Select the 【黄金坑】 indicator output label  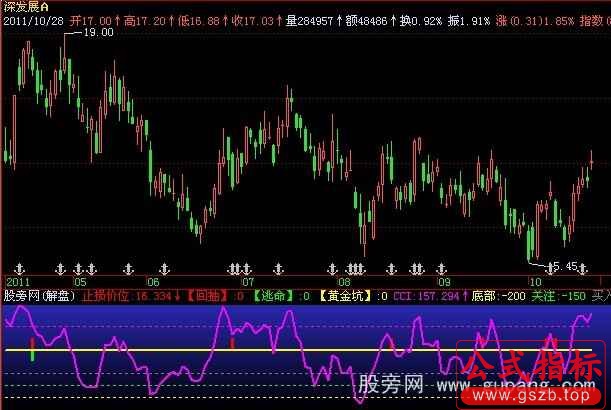click(x=343, y=296)
